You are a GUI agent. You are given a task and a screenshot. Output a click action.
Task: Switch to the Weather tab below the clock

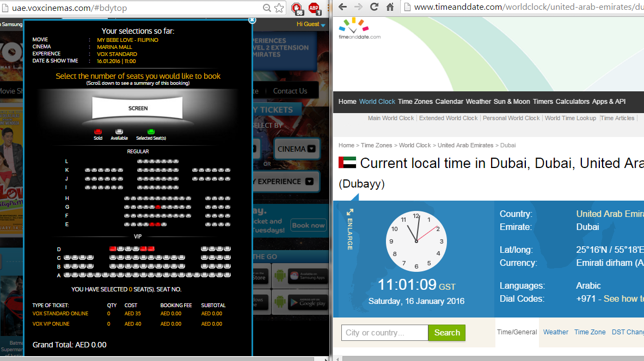pos(555,332)
